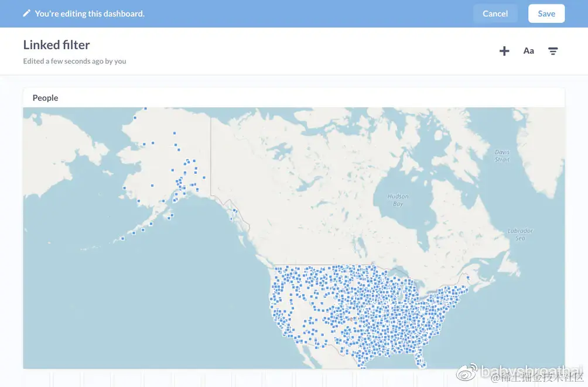The width and height of the screenshot is (588, 387).
Task: Click the pencil editing icon in the banner
Action: tap(26, 13)
